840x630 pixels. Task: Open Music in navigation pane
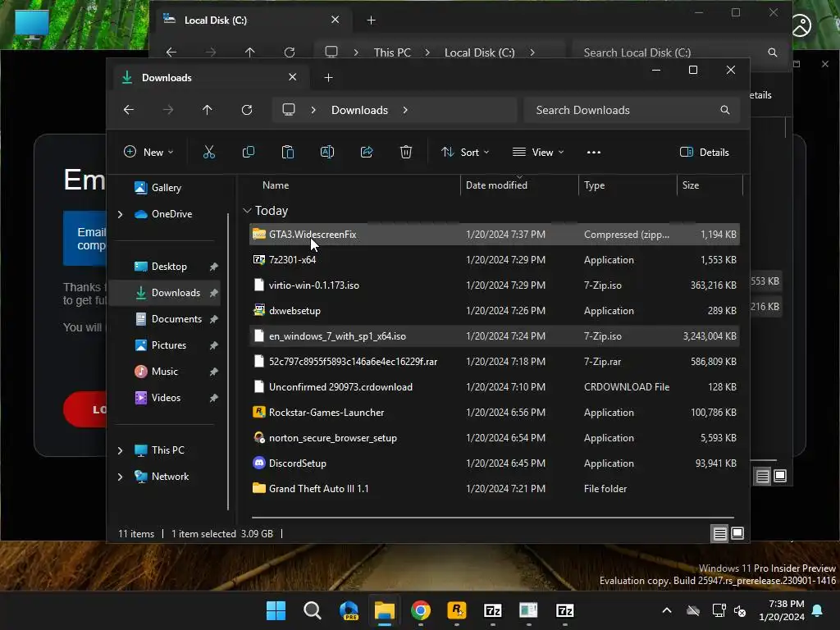click(164, 372)
